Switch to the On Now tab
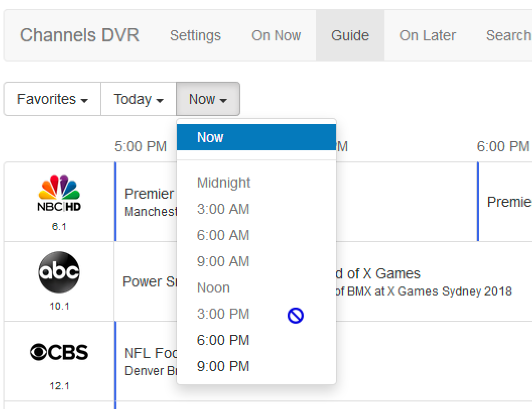The width and height of the screenshot is (532, 409). coord(276,36)
